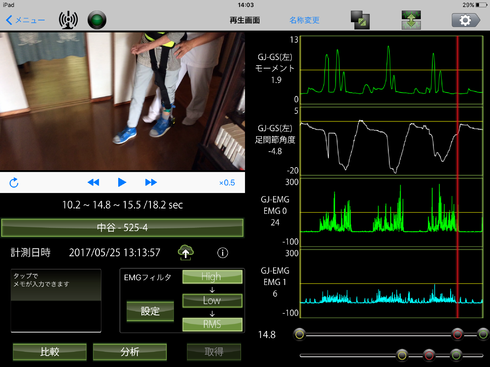Select the red handle on upper slider
This screenshot has height=367, width=490.
point(457,334)
